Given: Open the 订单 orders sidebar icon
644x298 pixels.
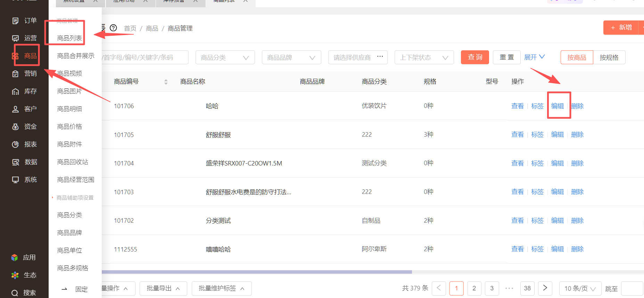Looking at the screenshot, I should 15,21.
